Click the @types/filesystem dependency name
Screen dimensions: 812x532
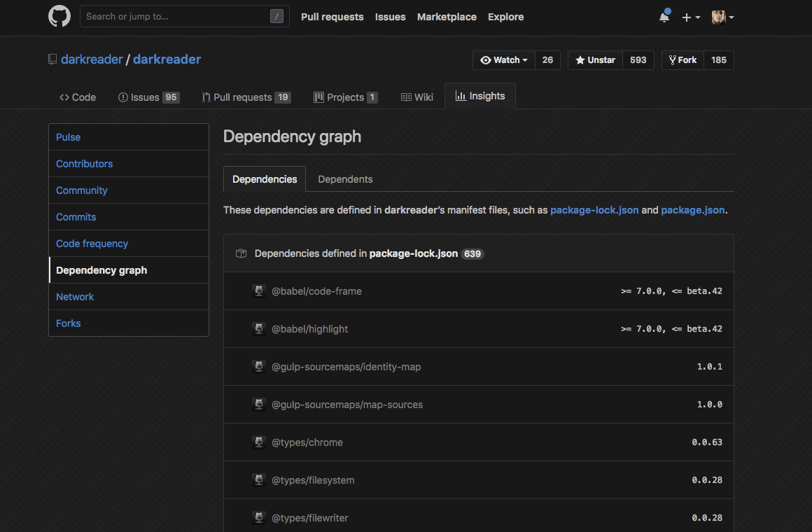314,480
